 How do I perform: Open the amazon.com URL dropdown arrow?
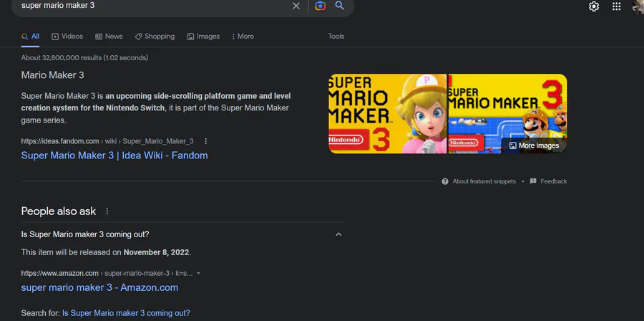point(198,273)
